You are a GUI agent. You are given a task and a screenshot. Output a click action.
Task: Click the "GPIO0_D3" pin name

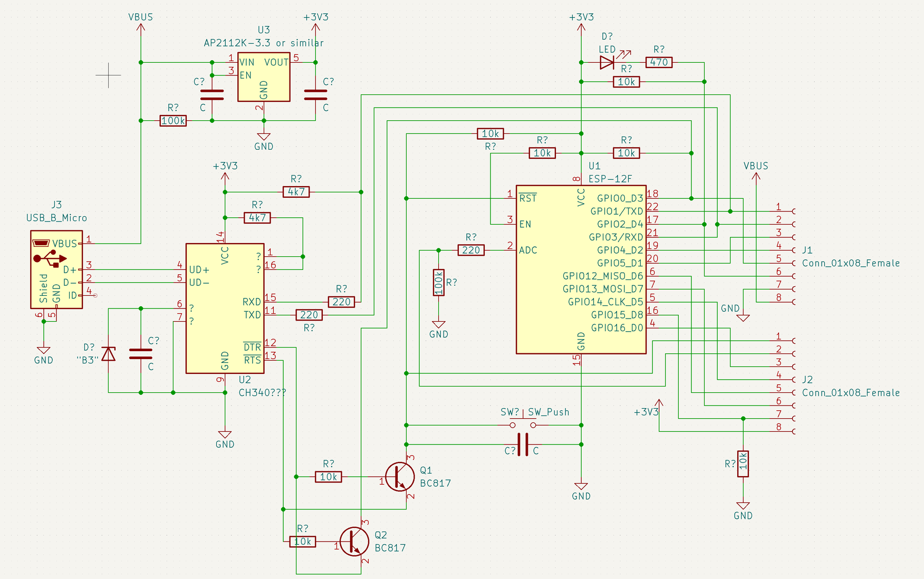point(620,198)
